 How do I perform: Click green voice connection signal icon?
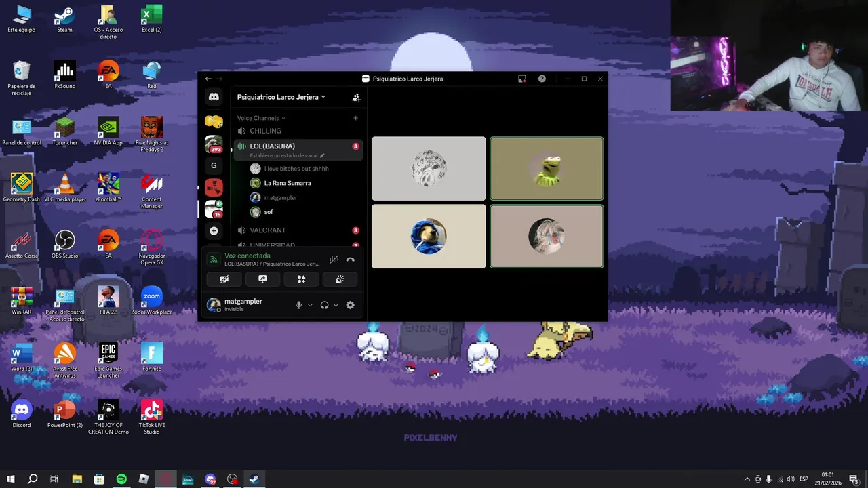tap(213, 260)
